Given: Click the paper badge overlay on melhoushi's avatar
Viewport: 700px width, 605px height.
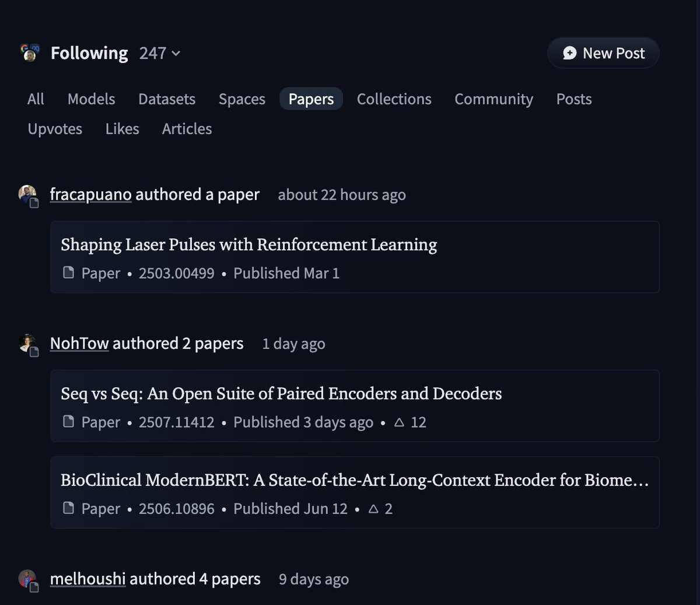Looking at the screenshot, I should click(33, 587).
